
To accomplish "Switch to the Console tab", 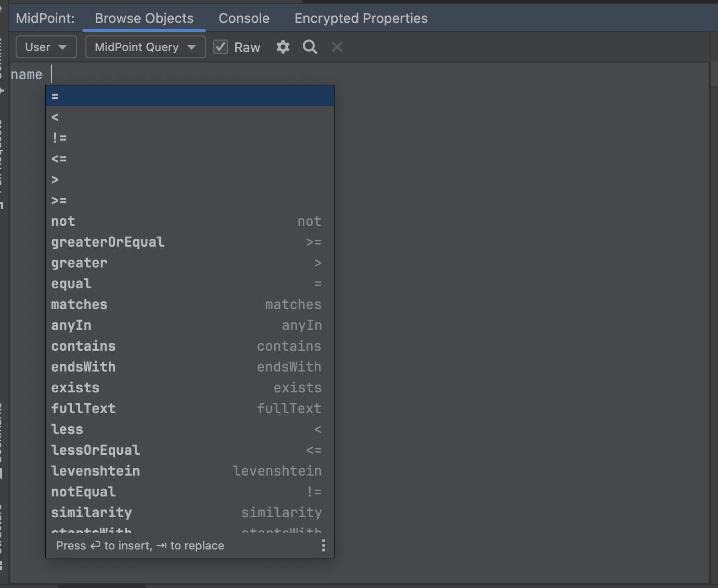I will pos(243,18).
